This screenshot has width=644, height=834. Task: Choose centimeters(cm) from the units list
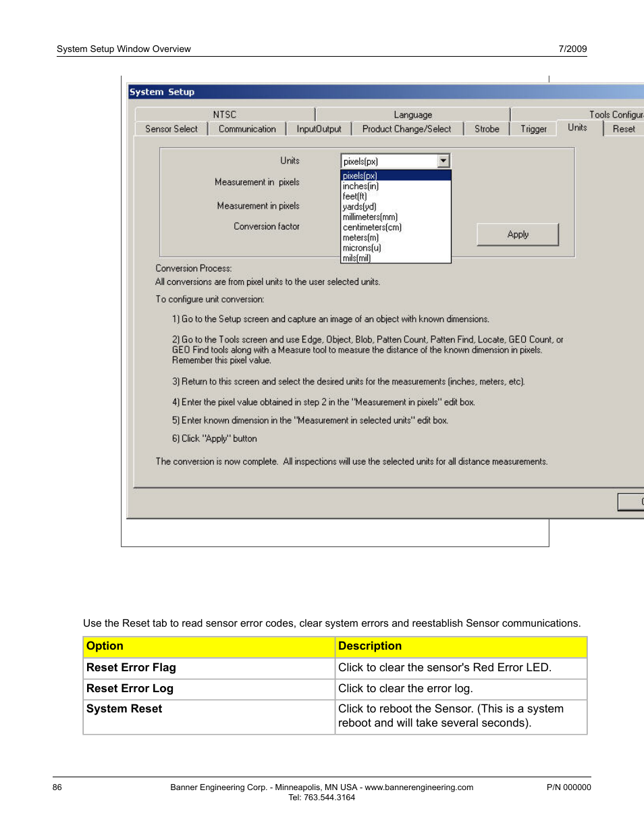pyautogui.click(x=396, y=227)
